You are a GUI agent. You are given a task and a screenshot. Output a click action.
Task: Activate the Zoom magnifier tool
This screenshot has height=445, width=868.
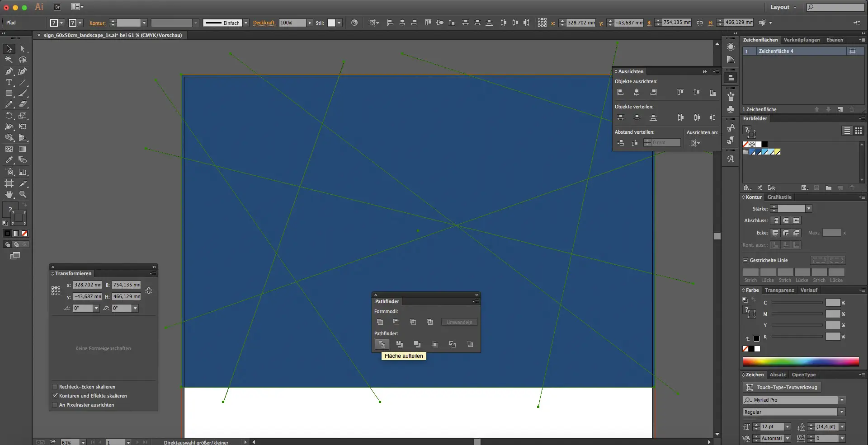point(23,194)
